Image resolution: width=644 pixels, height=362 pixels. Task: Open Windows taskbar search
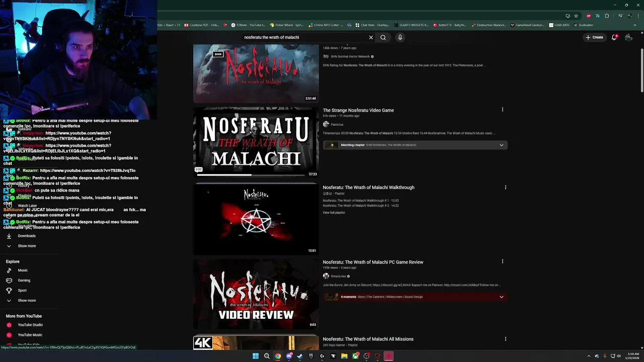267,356
